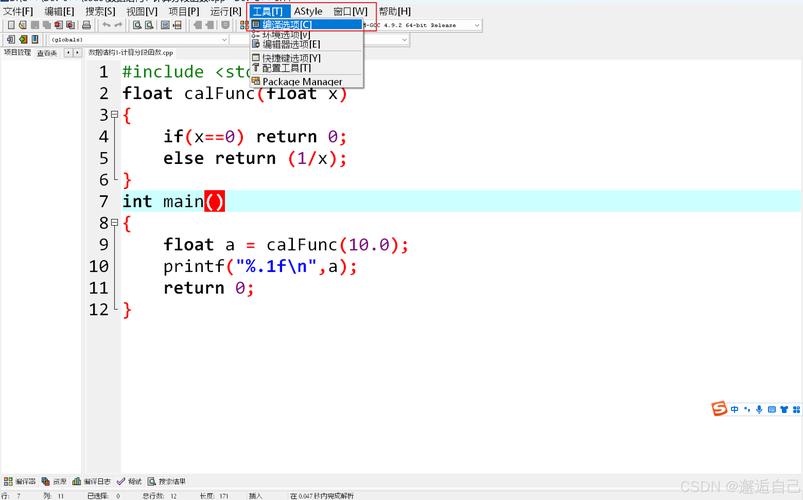
Task: Switch to the 调试 debug tab
Action: tap(129, 481)
